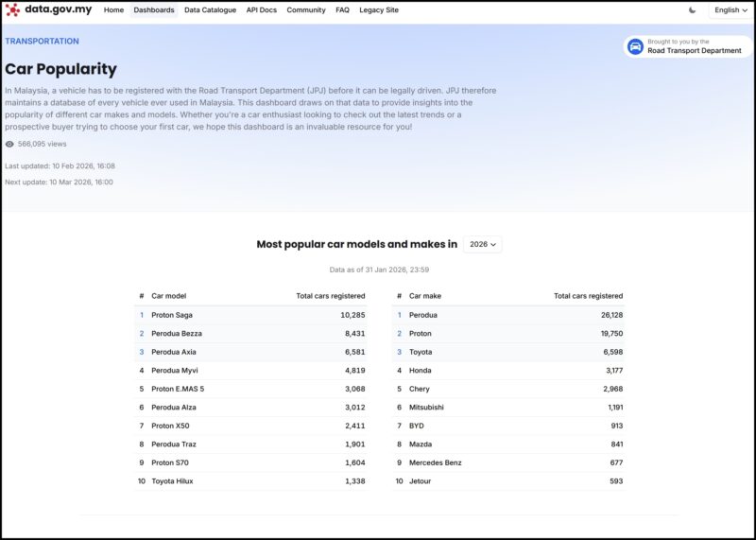This screenshot has height=540, width=756.
Task: Select the Perodua Myvi row
Action: point(250,371)
